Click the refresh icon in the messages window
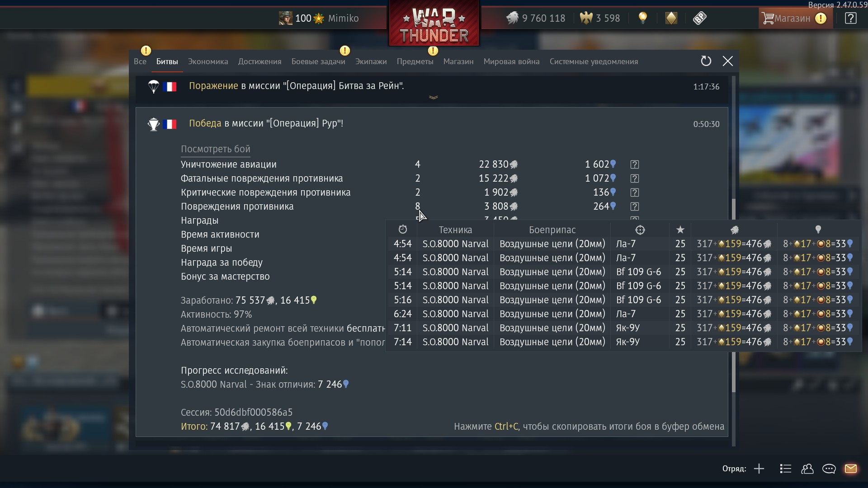Viewport: 868px width, 488px height. coord(706,61)
